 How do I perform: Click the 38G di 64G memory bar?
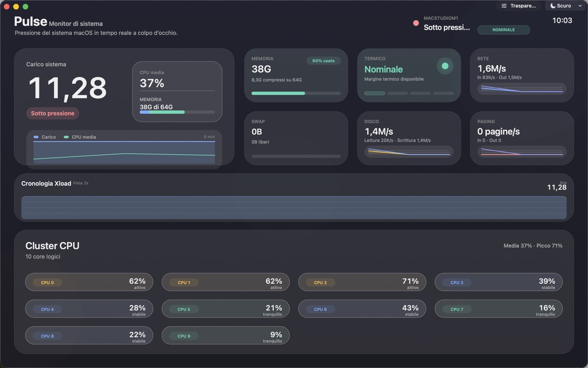(177, 112)
